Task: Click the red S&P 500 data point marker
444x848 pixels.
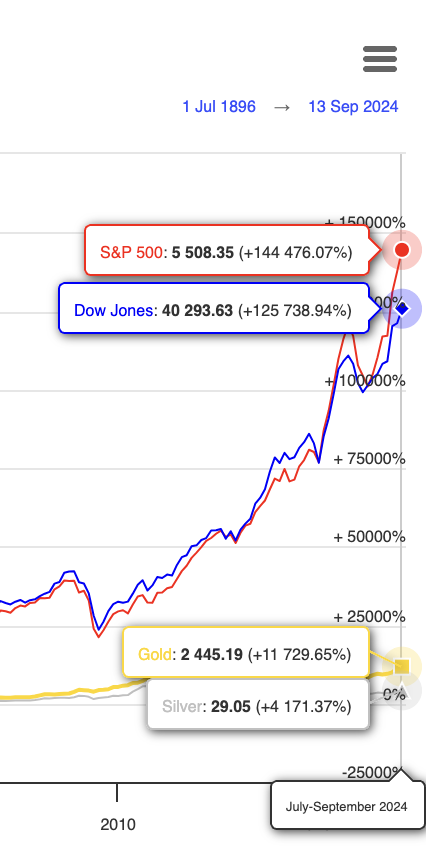Action: pyautogui.click(x=402, y=250)
